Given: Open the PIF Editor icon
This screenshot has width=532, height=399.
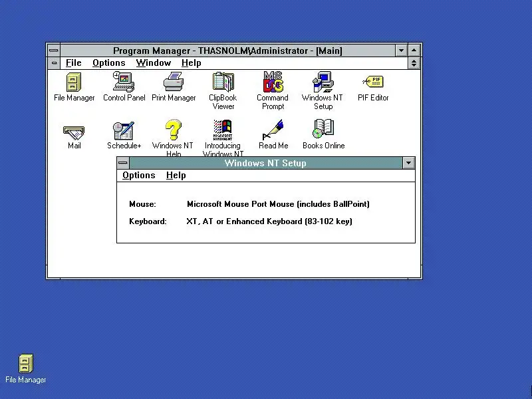Looking at the screenshot, I should (373, 82).
